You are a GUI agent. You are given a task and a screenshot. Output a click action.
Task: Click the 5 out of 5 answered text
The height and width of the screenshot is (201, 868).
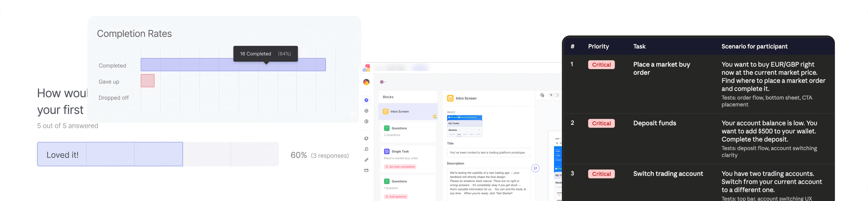tap(68, 126)
